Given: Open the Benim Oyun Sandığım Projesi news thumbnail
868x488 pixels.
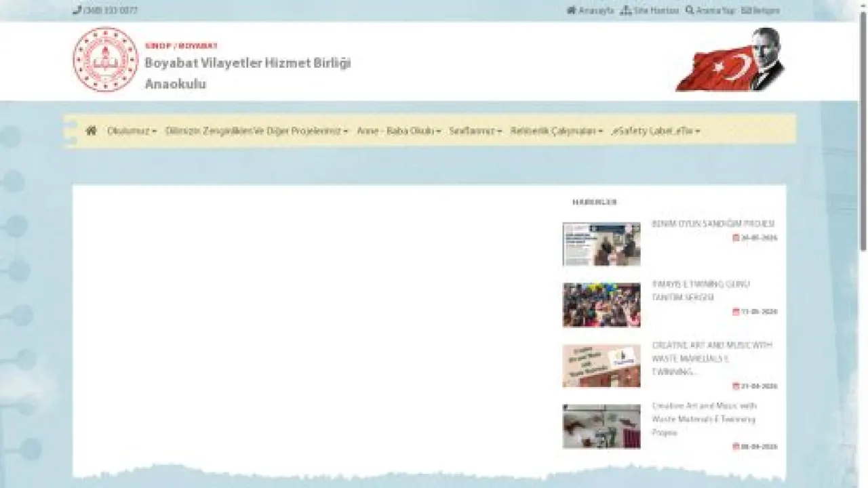Looking at the screenshot, I should [601, 244].
